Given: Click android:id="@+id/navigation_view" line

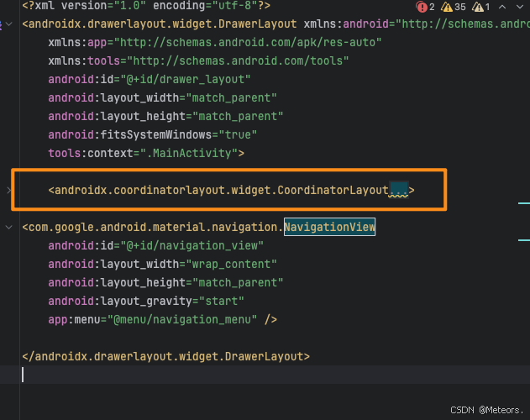Looking at the screenshot, I should pyautogui.click(x=156, y=245).
